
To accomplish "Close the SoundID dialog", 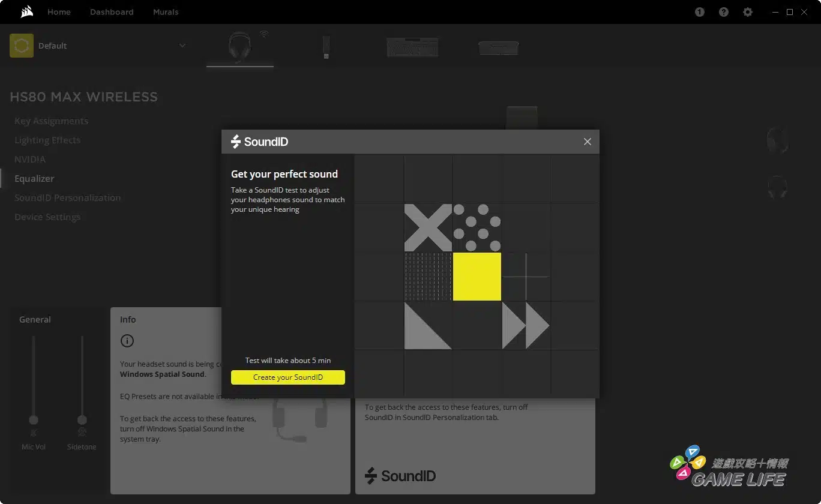I will [588, 142].
